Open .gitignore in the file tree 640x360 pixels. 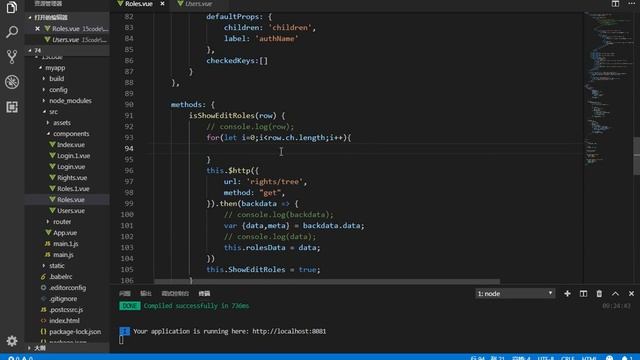[x=63, y=299]
